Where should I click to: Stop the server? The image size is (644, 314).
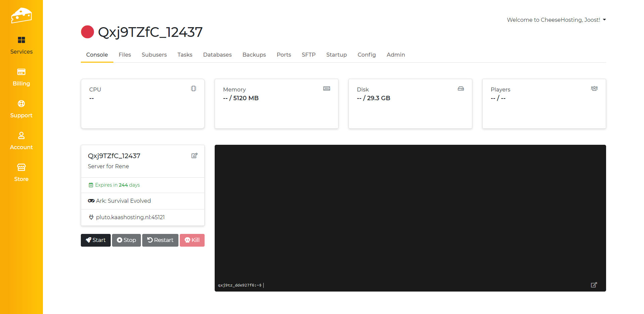(126, 240)
